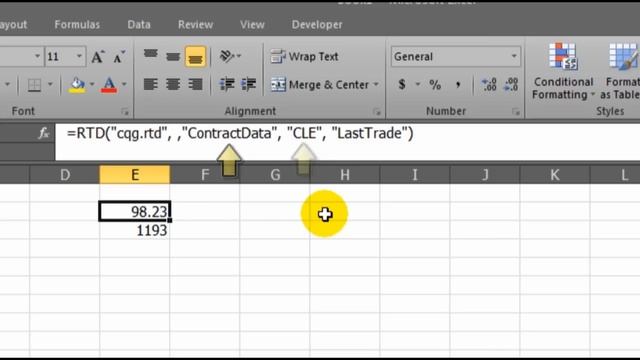Switch to Review tab
Viewport: 640px width, 360px height.
point(196,24)
